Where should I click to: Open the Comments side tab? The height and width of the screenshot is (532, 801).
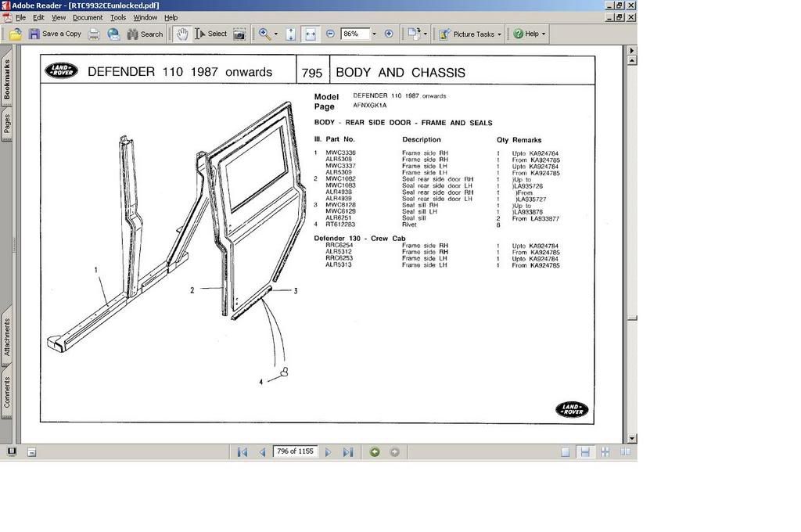(6, 393)
